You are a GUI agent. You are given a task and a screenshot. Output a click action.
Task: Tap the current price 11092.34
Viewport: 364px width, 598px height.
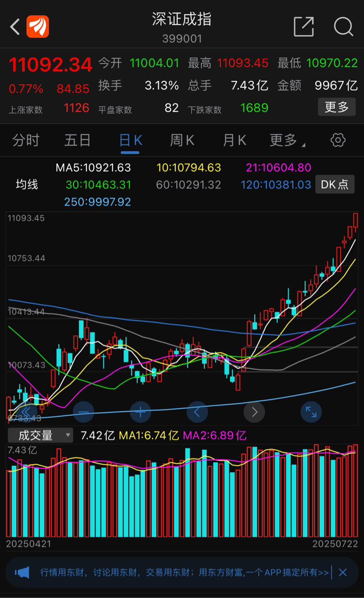coord(50,65)
